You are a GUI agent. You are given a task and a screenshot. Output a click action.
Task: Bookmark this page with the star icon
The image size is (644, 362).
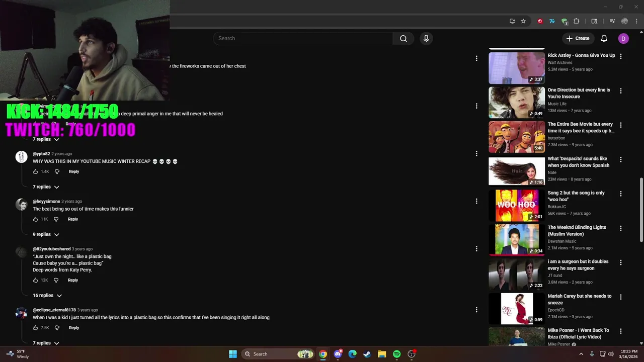pos(523,21)
